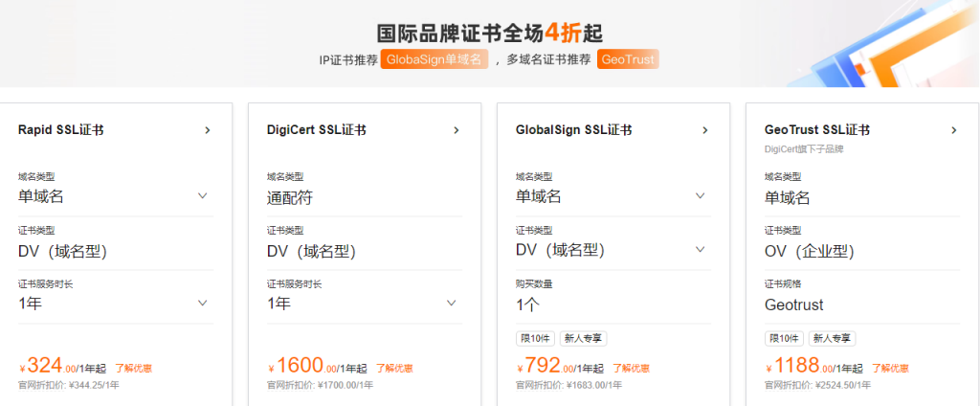Click 了解优惠 link under GeoTrust price

(891, 368)
